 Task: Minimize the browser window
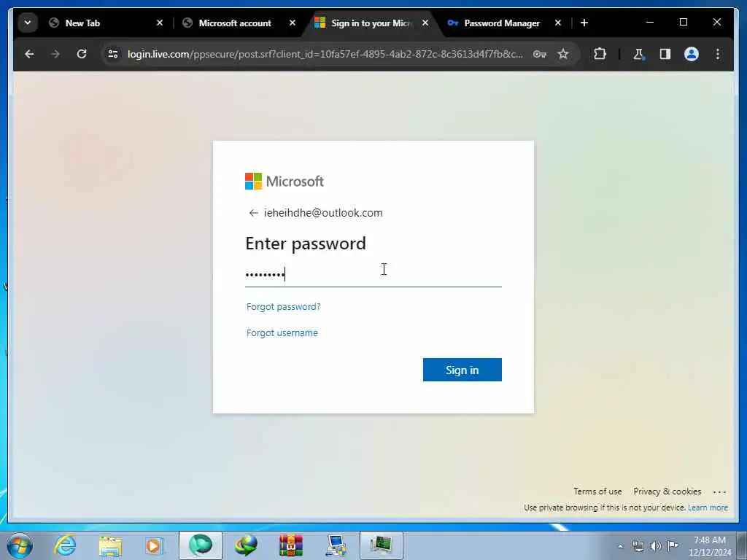click(x=650, y=23)
